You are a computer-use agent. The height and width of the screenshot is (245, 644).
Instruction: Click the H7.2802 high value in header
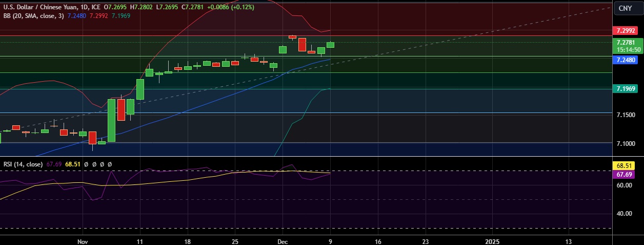coord(142,7)
